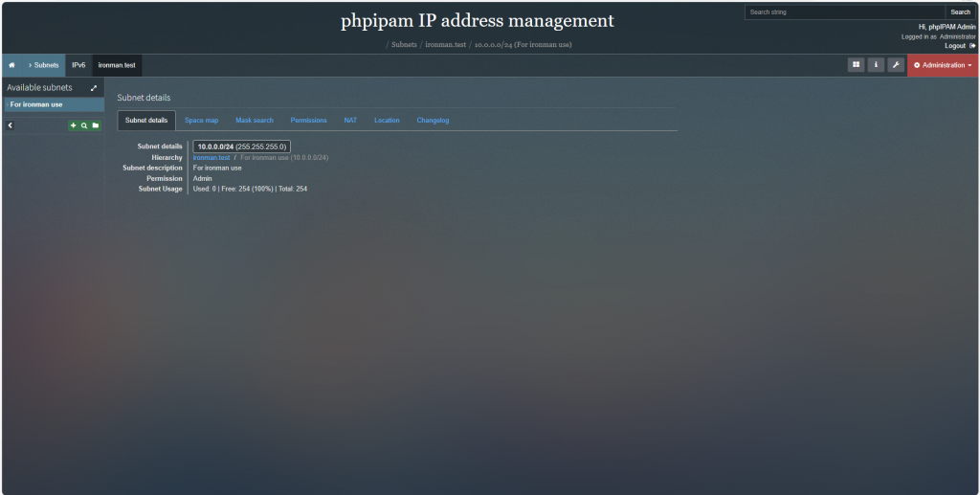Switch to the NAT tab

[350, 120]
